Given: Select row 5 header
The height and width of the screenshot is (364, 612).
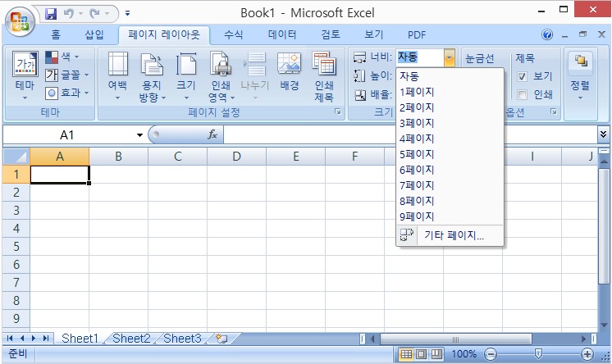Looking at the screenshot, I should click(16, 247).
